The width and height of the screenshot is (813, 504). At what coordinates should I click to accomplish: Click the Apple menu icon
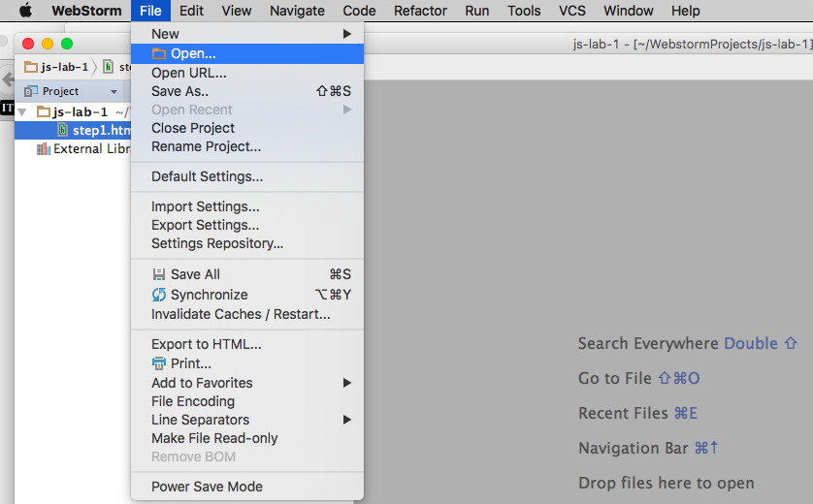pos(25,11)
